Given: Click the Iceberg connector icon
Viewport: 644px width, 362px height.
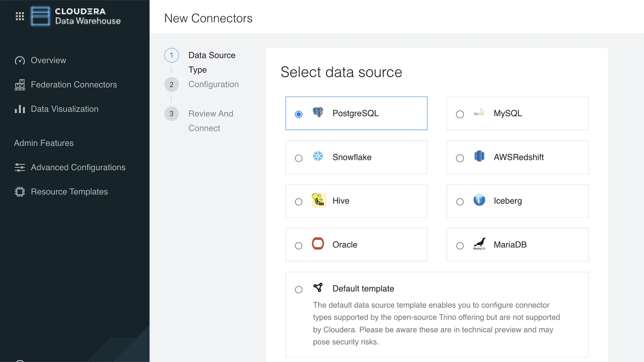Looking at the screenshot, I should click(x=479, y=200).
